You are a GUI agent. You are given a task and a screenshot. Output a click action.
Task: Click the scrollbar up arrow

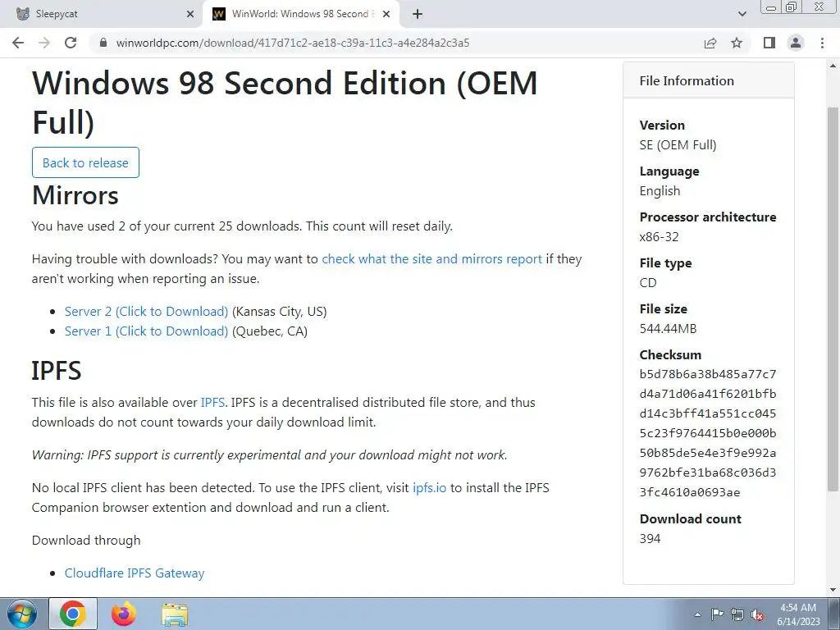tap(833, 66)
